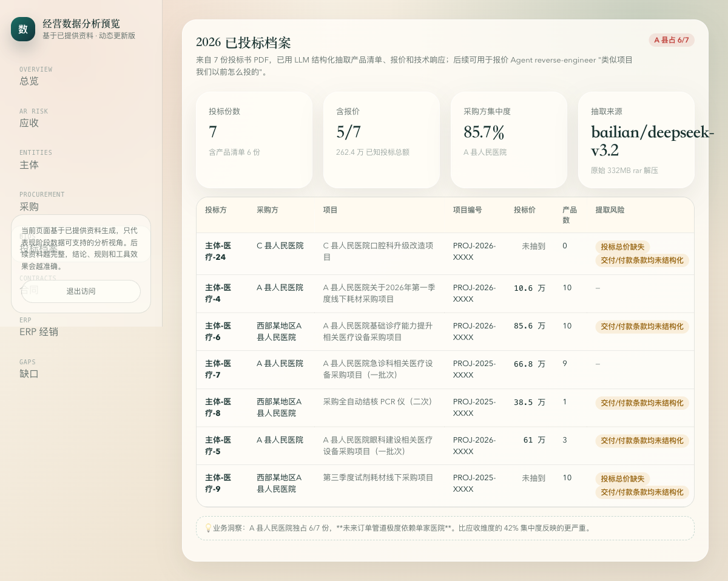Click the "数" logo icon in sidebar

coord(23,29)
